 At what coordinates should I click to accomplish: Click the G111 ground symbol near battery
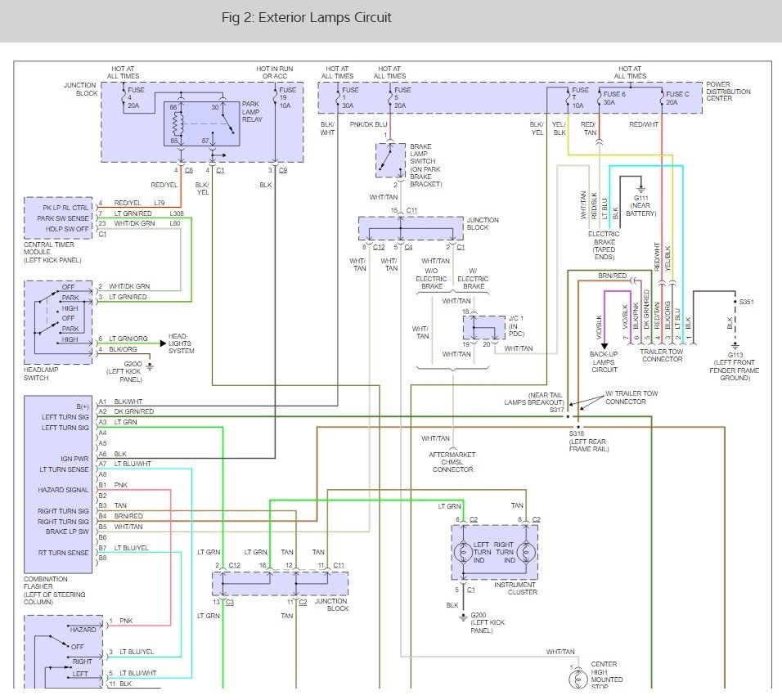pyautogui.click(x=641, y=190)
